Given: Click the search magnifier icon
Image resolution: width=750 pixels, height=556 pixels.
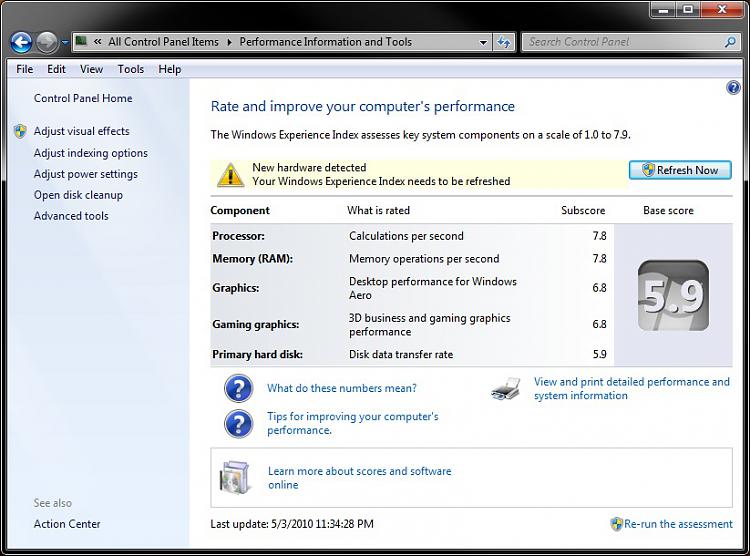Looking at the screenshot, I should coord(730,42).
